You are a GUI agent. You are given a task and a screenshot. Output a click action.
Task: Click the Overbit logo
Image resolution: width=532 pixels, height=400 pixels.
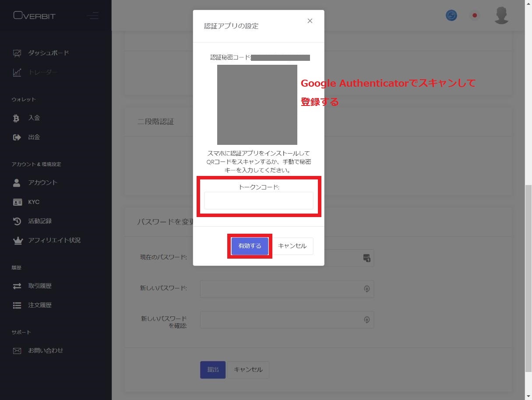click(35, 16)
